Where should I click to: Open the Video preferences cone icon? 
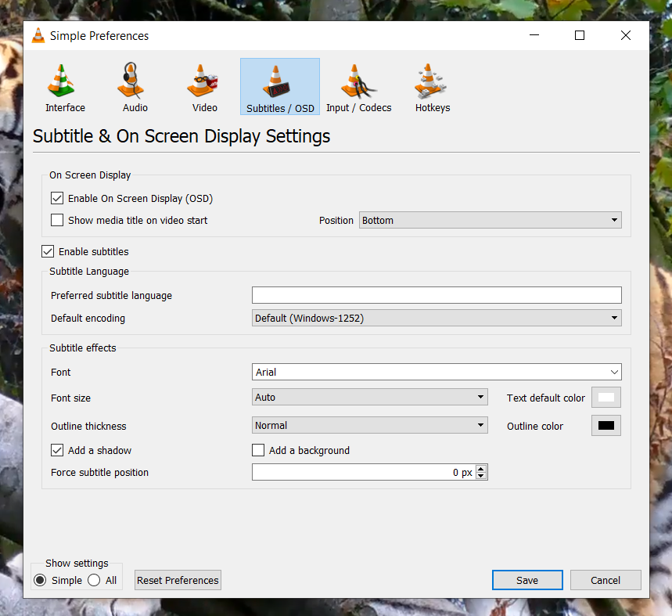click(x=202, y=80)
